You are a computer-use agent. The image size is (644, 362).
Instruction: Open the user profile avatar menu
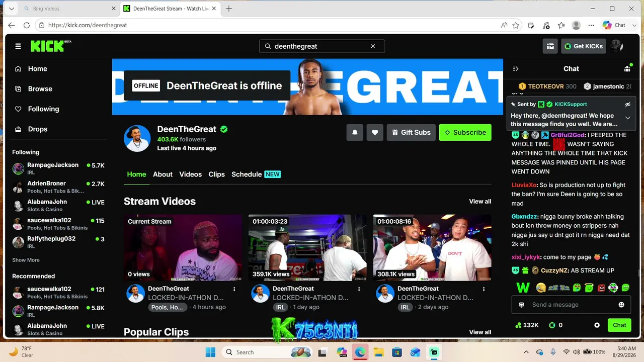pyautogui.click(x=616, y=46)
